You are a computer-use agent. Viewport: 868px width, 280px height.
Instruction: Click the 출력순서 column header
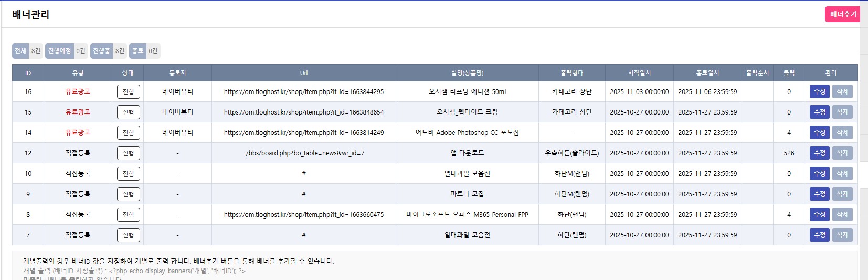(757, 73)
